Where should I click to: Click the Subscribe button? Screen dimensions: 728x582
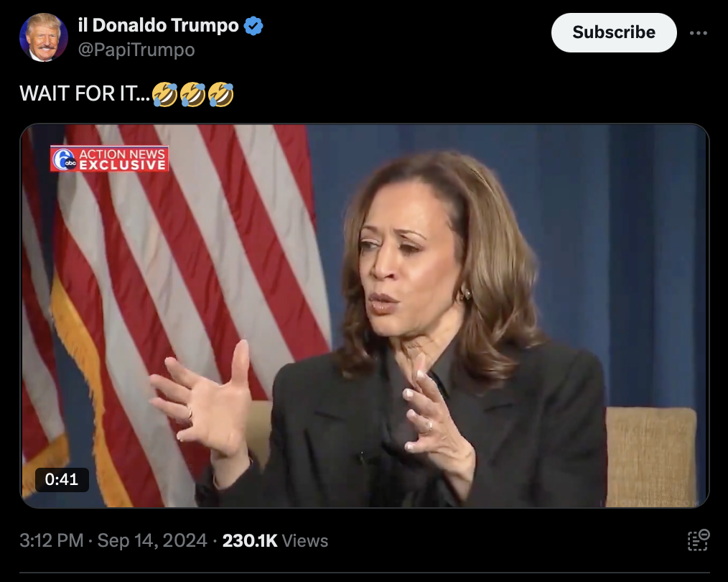tap(614, 32)
